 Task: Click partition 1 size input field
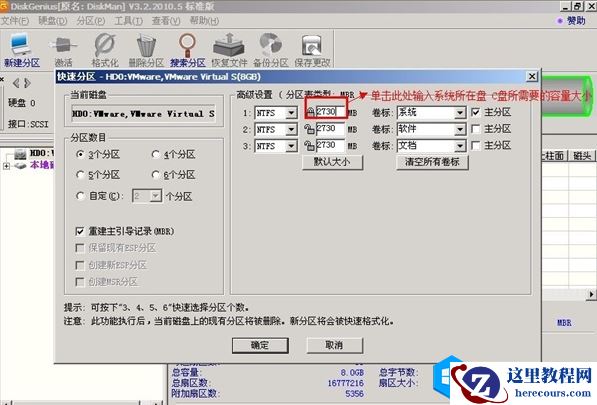pyautogui.click(x=330, y=112)
